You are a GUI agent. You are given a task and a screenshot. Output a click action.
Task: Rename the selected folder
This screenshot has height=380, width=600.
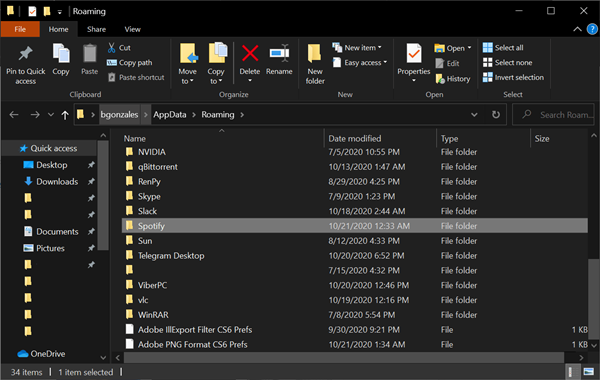279,59
